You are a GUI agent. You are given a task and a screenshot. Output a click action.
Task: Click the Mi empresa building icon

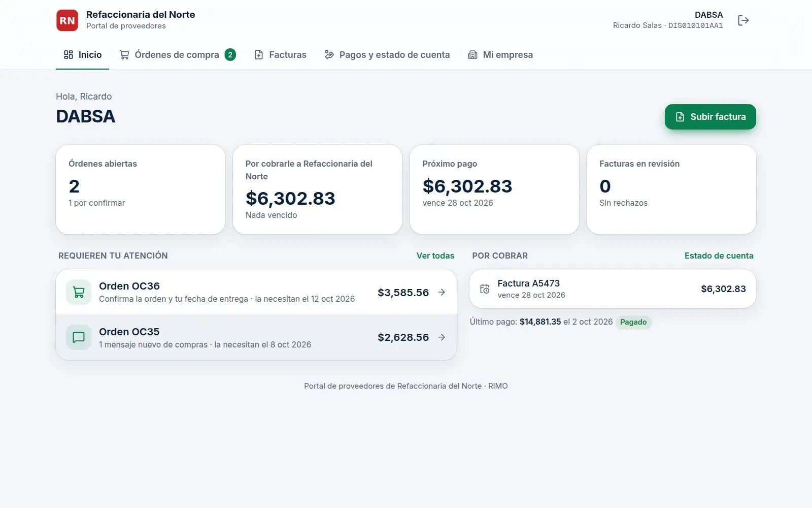tap(472, 55)
